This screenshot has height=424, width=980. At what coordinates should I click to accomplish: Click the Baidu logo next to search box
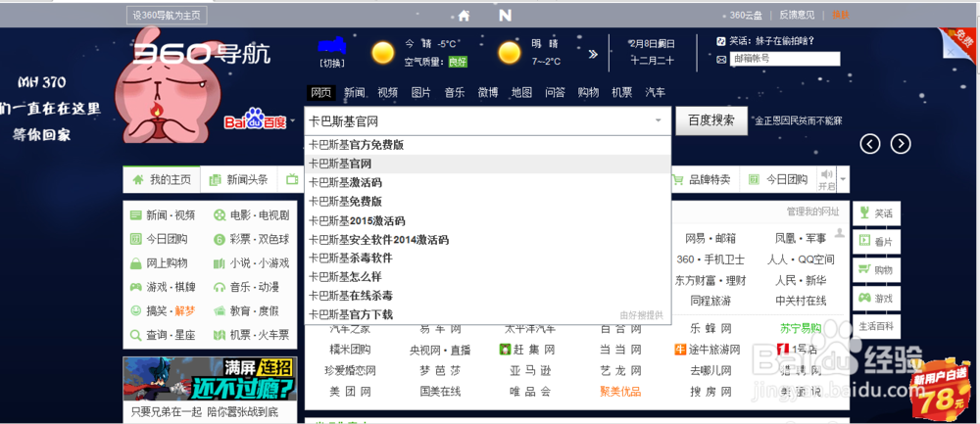coord(255,119)
